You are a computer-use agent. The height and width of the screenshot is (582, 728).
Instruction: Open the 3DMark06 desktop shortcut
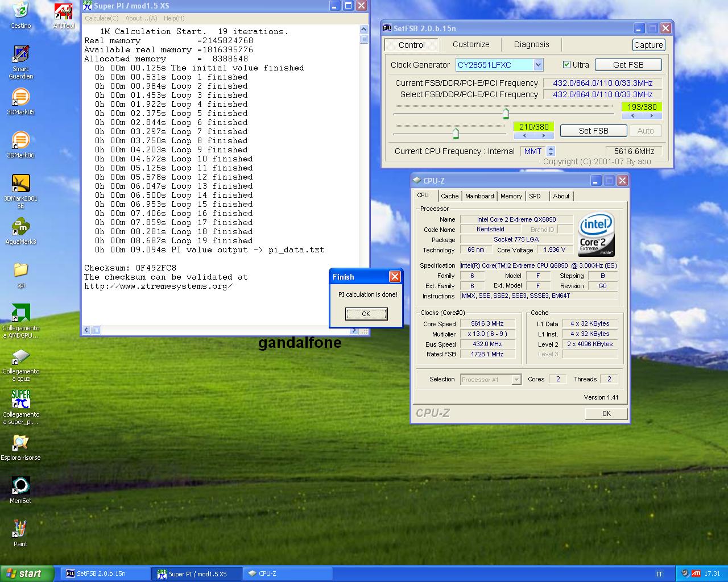click(20, 140)
